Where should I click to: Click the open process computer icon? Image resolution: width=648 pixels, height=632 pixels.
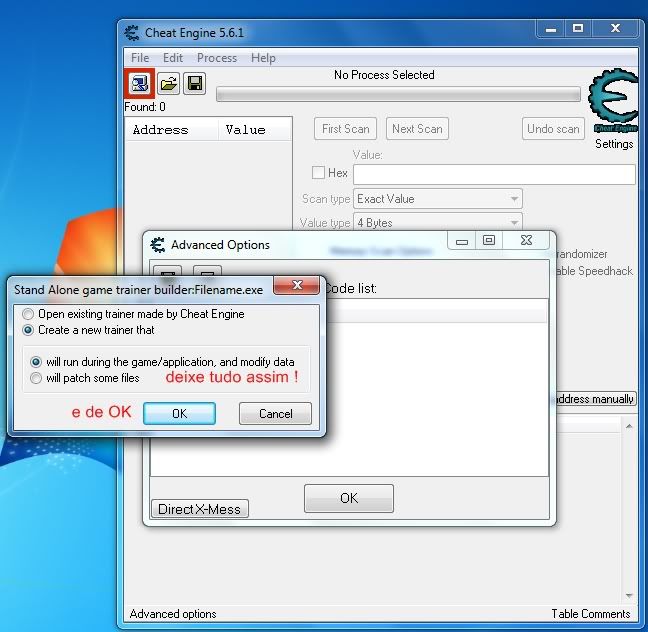pyautogui.click(x=138, y=83)
